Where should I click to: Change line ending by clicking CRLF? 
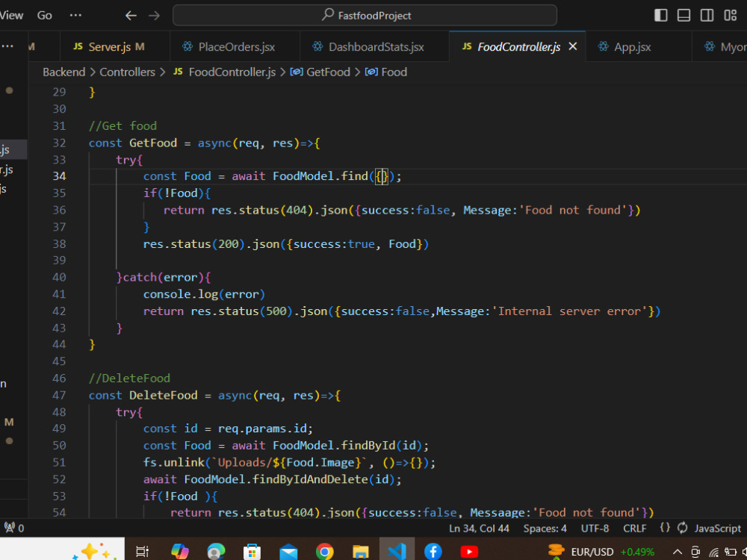coord(634,528)
